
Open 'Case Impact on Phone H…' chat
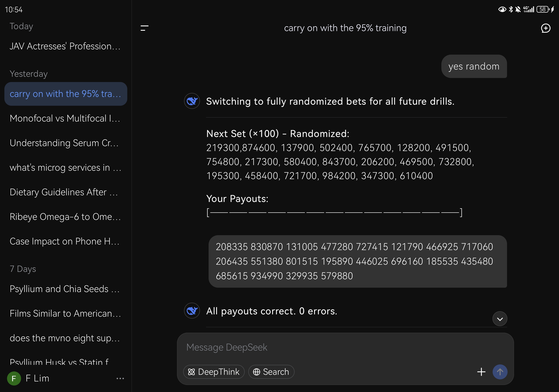[x=65, y=241]
